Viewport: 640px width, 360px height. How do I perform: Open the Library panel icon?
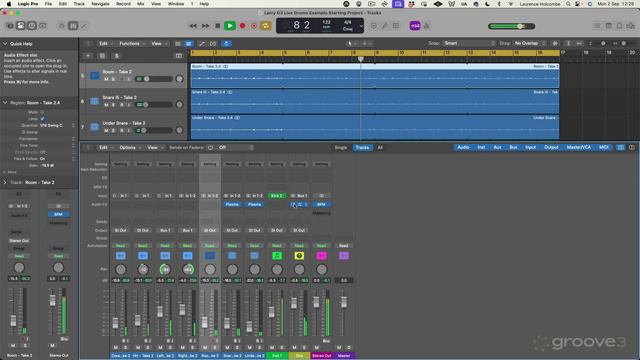tap(10, 26)
